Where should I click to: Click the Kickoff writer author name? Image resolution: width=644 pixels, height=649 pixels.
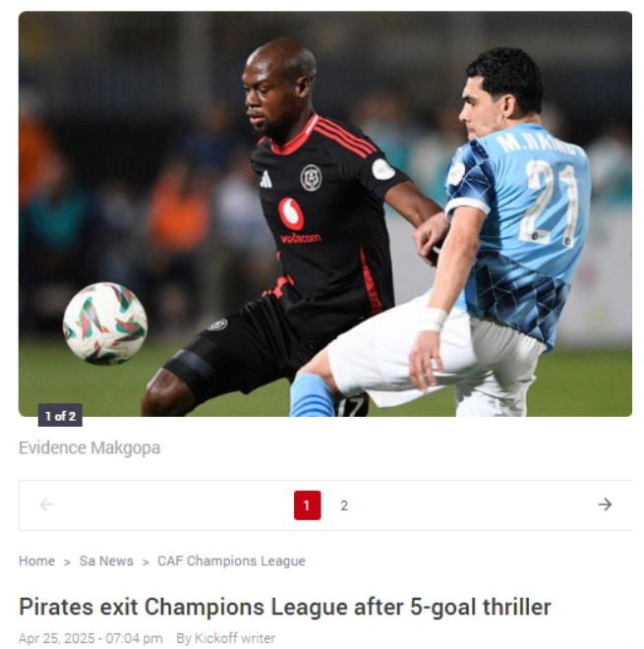[x=235, y=638]
